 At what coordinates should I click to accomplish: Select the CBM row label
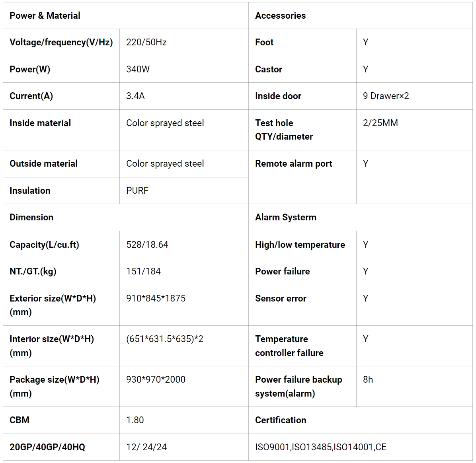click(x=20, y=420)
